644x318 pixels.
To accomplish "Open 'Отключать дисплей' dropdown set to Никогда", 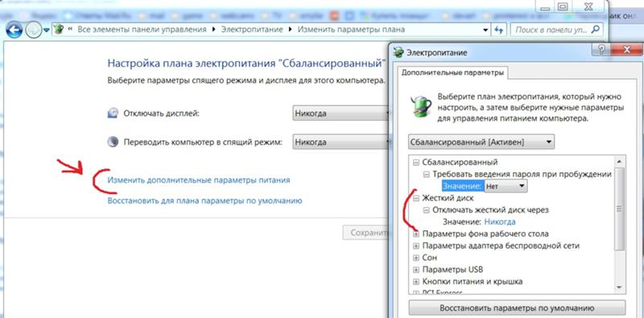I will click(x=341, y=113).
